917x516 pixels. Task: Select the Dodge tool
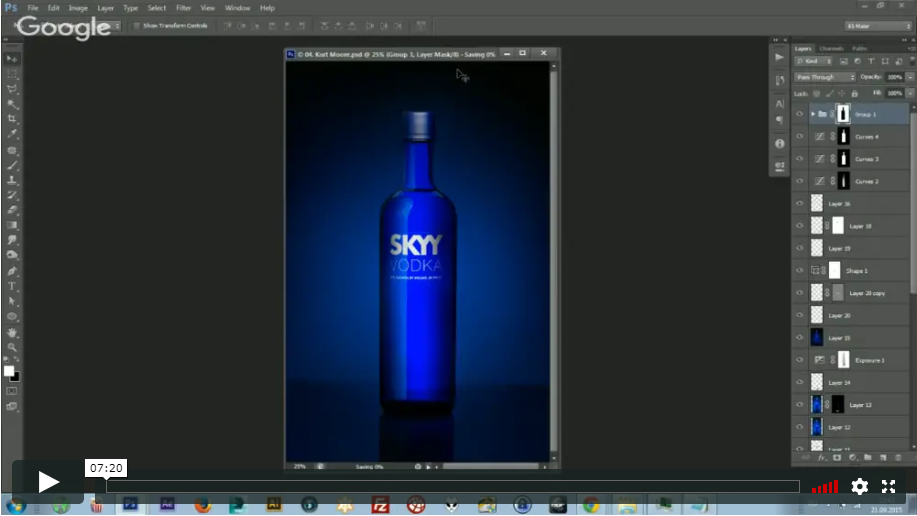(x=12, y=255)
